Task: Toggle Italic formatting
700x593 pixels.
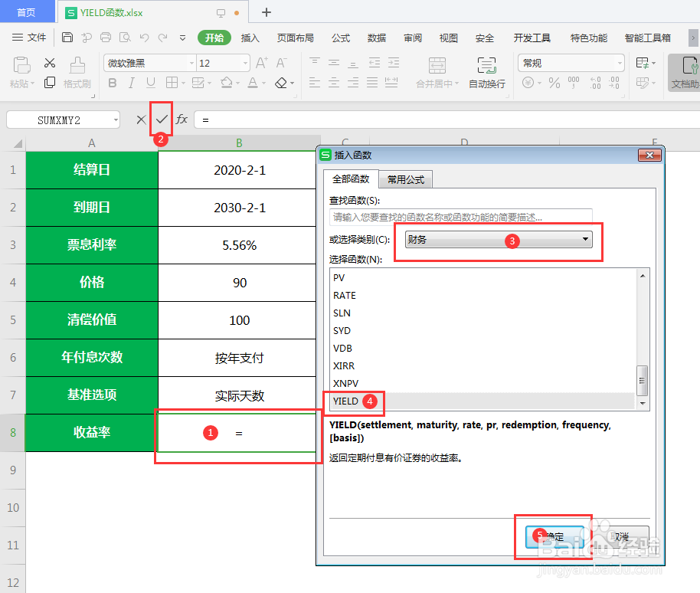Action: tap(131, 83)
